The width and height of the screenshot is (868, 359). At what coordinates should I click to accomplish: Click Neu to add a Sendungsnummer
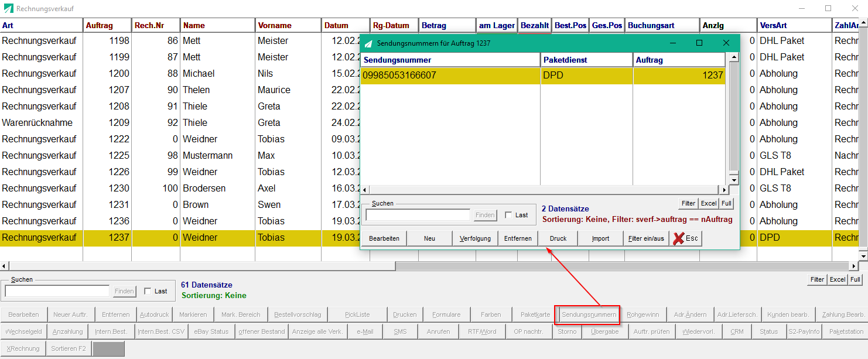coord(429,238)
